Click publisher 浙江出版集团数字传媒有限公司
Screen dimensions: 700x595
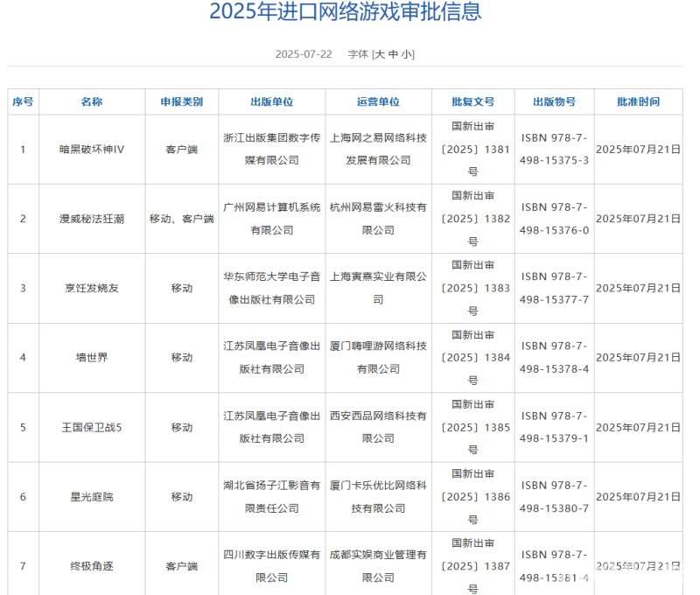[272, 150]
